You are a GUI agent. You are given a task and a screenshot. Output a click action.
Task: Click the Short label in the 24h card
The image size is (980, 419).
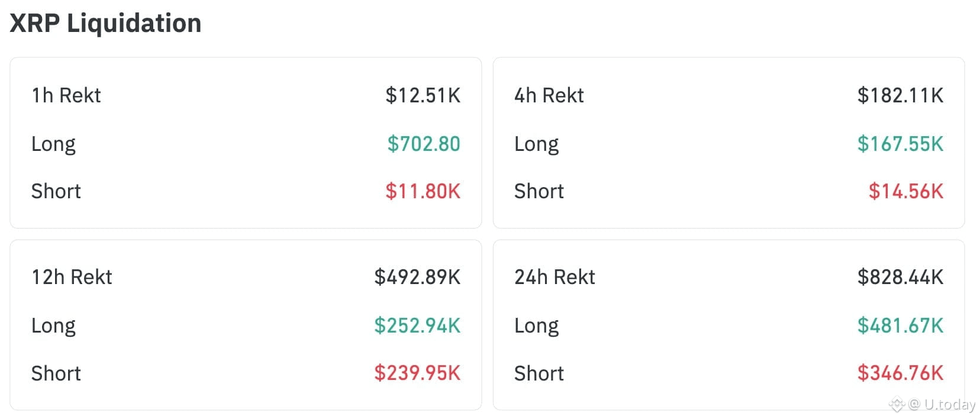tap(539, 373)
